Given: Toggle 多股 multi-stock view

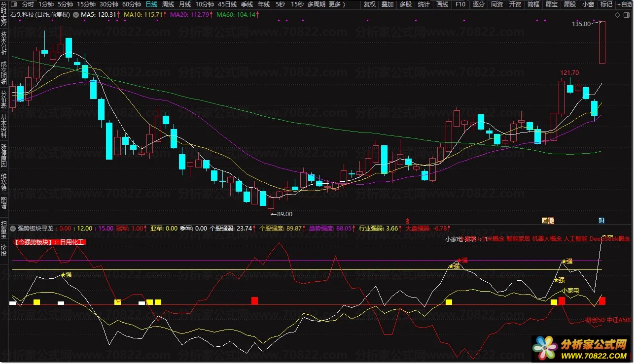Looking at the screenshot, I should (x=405, y=4).
